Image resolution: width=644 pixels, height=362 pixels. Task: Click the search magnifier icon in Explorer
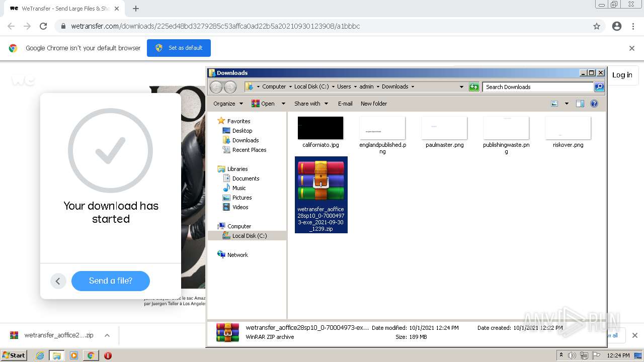pyautogui.click(x=599, y=87)
